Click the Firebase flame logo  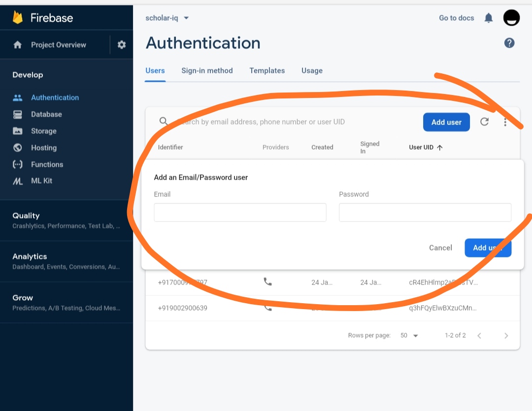(18, 17)
